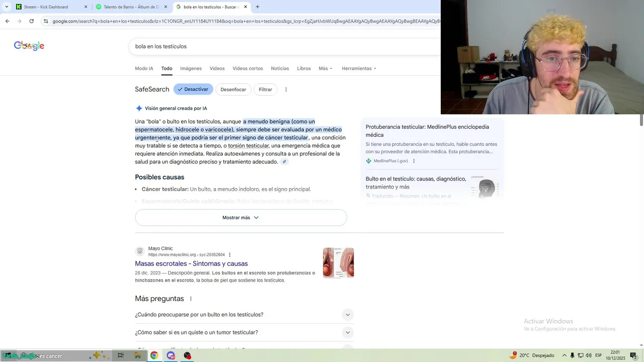Screen dimensions: 644x362
Task: Go back with the browser back arrow
Action: (x=7, y=21)
